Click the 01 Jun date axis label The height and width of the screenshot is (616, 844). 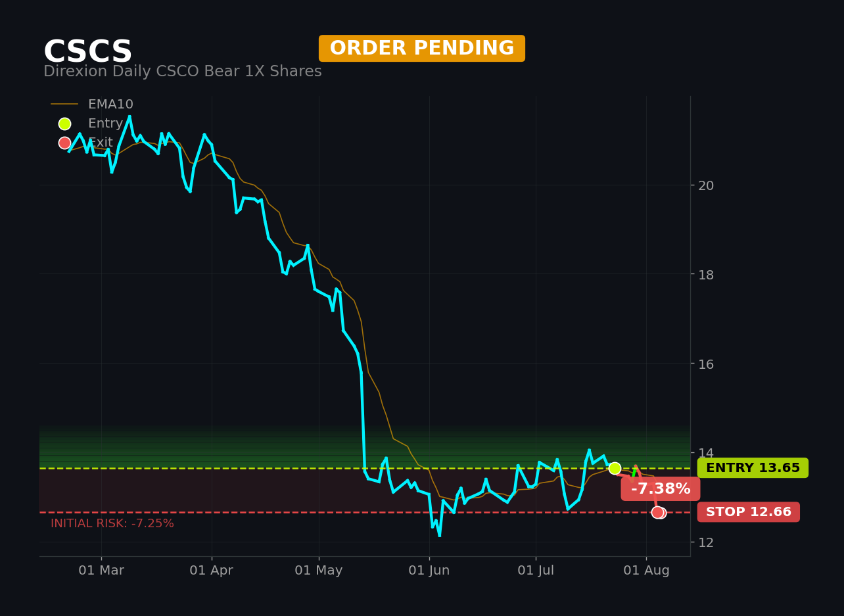(429, 571)
